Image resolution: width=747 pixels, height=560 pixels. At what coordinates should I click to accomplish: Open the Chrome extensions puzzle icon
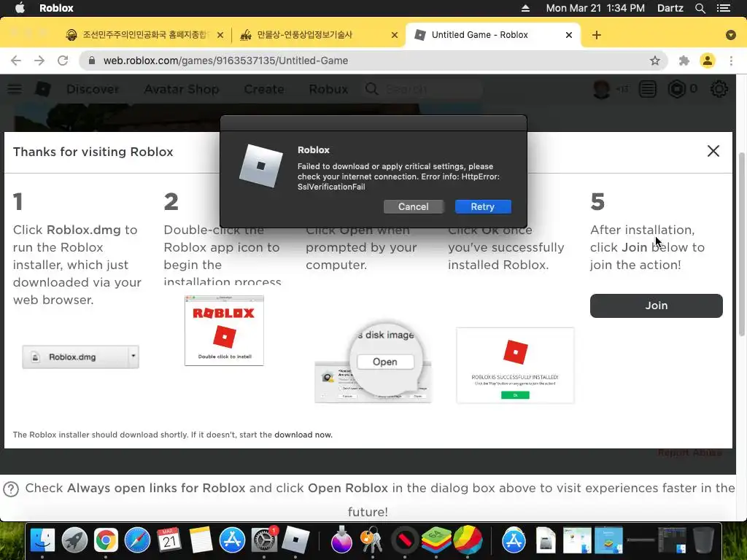[x=684, y=61]
